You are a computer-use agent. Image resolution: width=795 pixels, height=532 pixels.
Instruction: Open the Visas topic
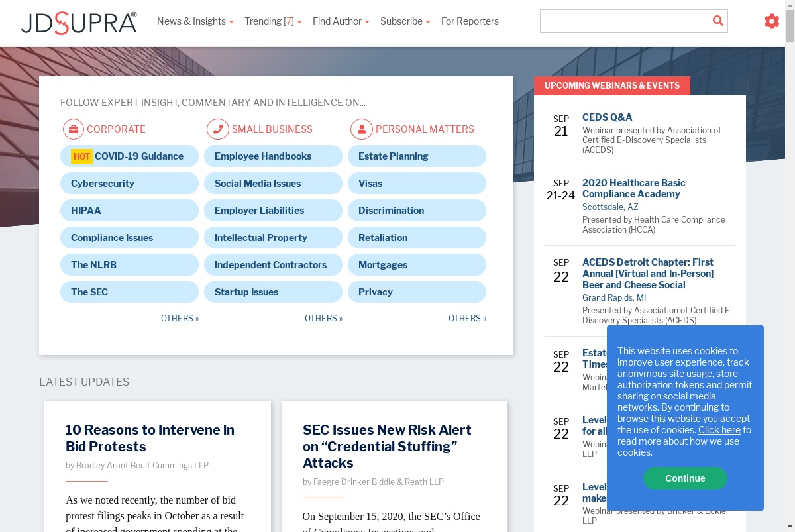click(x=417, y=184)
